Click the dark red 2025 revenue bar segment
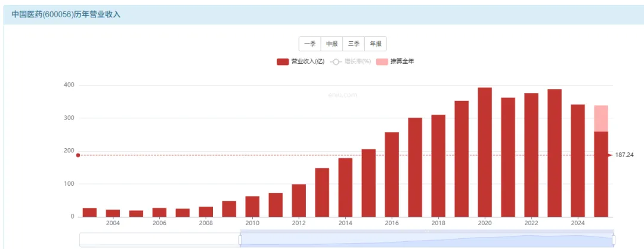 (601, 174)
